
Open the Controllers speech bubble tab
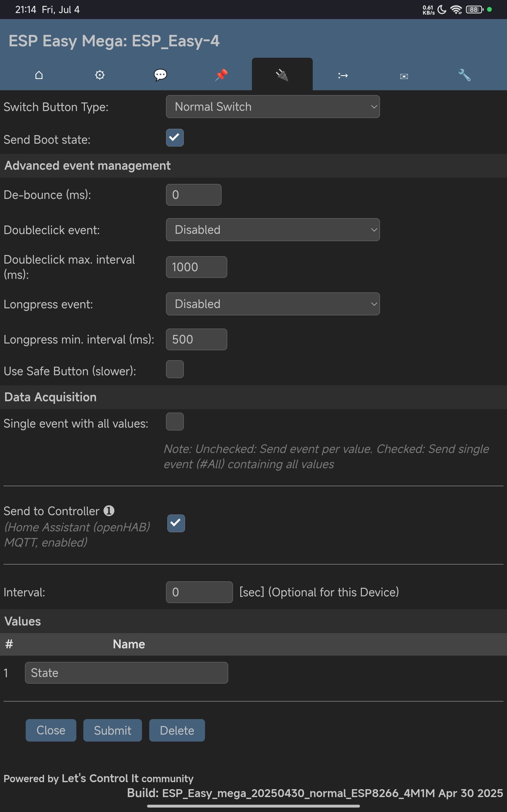click(160, 75)
